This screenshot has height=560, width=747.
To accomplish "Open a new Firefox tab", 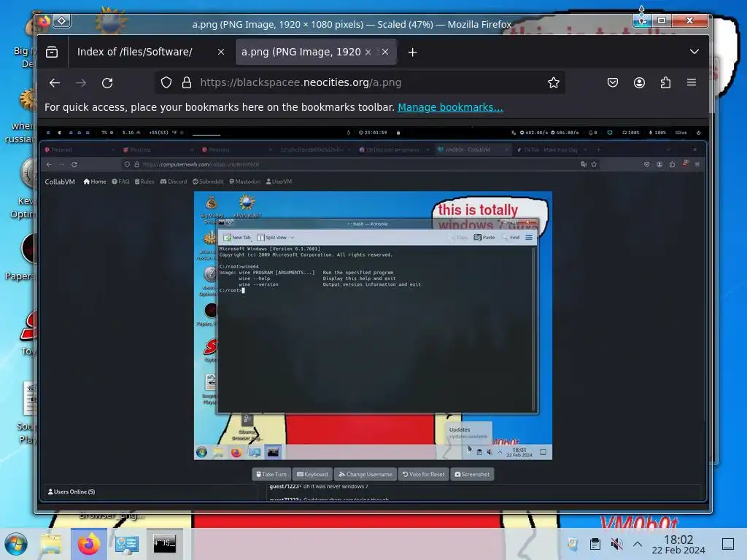I will 413,52.
